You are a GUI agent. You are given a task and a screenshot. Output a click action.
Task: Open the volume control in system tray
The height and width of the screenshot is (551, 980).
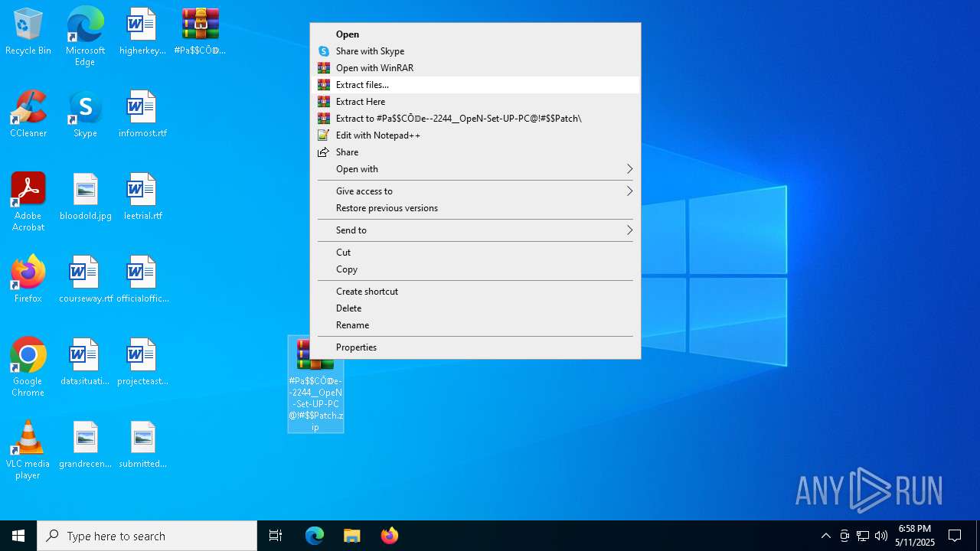pyautogui.click(x=881, y=536)
